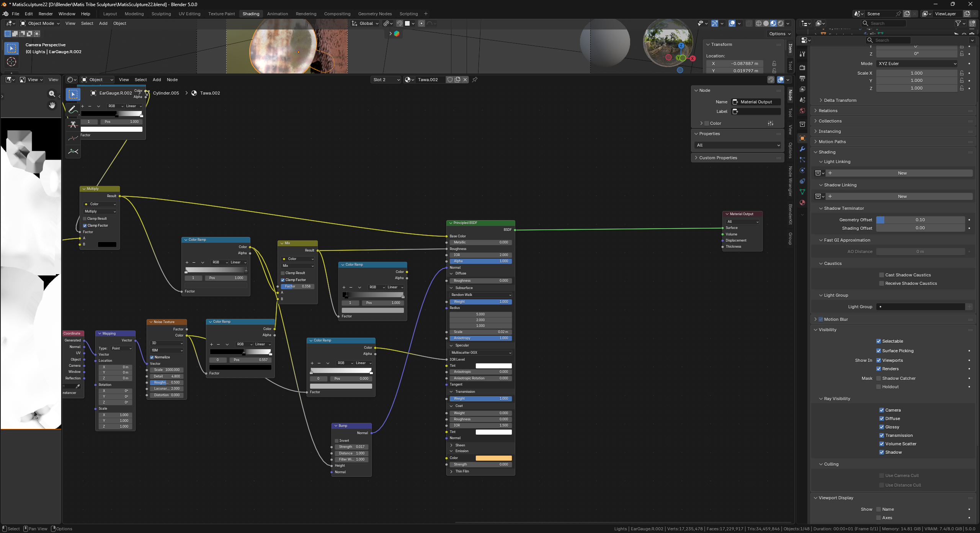Click the pin material icon beside Tawa.002
The height and width of the screenshot is (533, 980).
(x=475, y=80)
